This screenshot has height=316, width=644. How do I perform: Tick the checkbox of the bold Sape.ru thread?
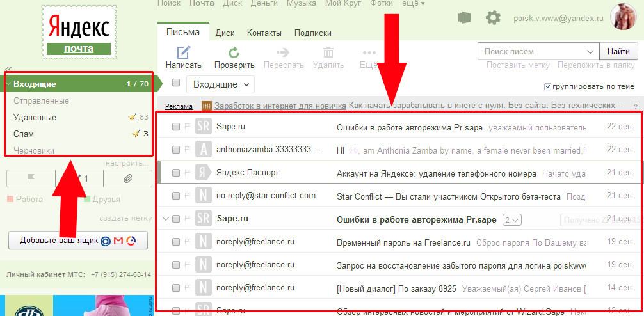pos(176,219)
